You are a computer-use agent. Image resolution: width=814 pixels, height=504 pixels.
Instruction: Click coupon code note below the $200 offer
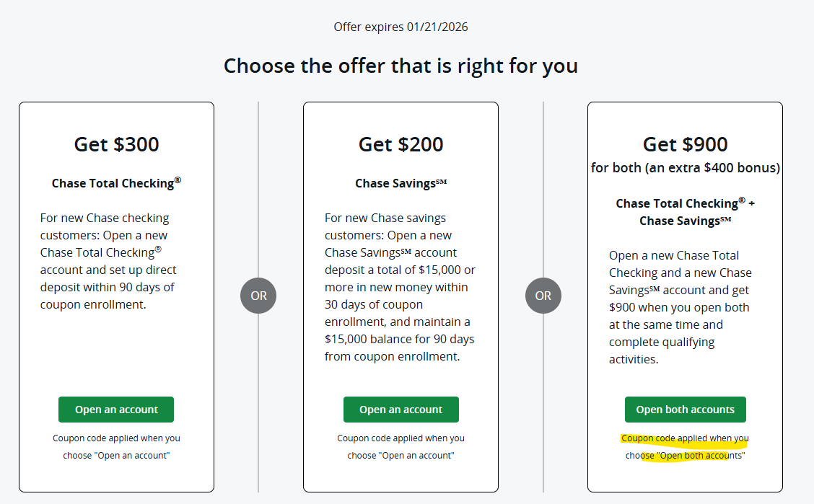click(x=401, y=446)
